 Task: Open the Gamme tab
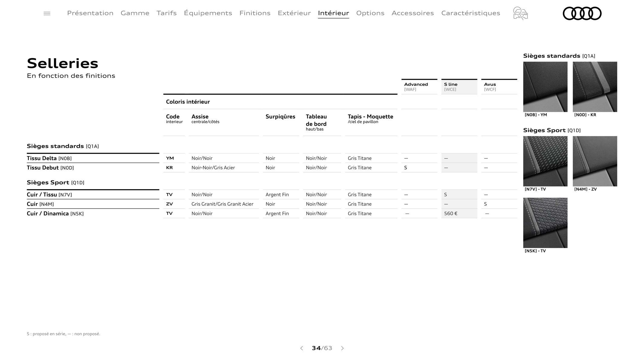pyautogui.click(x=135, y=13)
